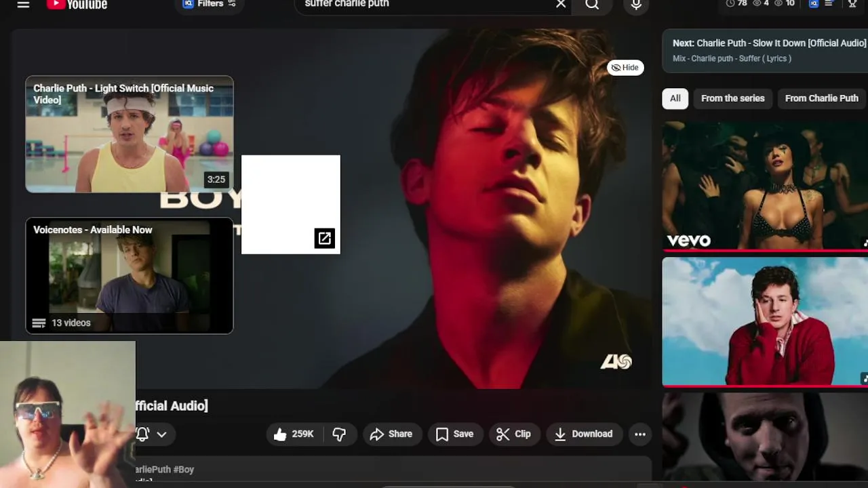Open the hooded man recommended thumbnail
Image resolution: width=868 pixels, height=488 pixels.
pos(765,437)
